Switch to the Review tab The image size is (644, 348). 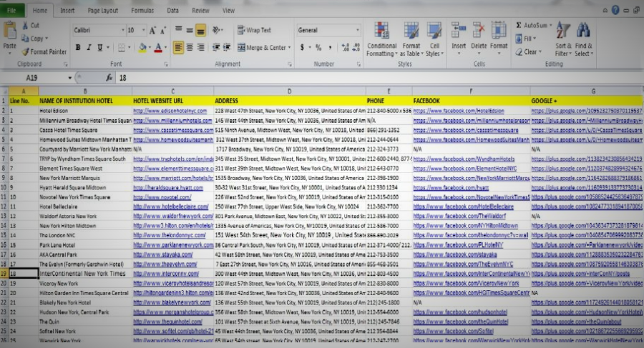click(x=200, y=10)
